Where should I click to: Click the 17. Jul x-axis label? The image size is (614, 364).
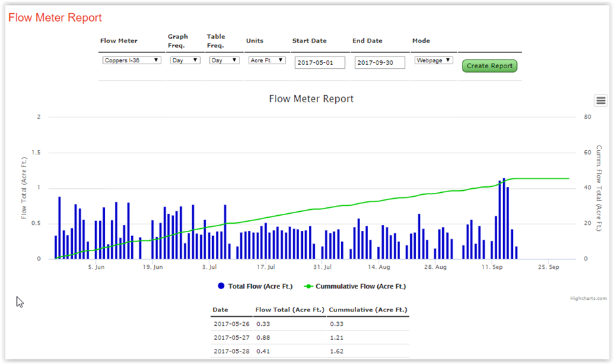(x=266, y=267)
